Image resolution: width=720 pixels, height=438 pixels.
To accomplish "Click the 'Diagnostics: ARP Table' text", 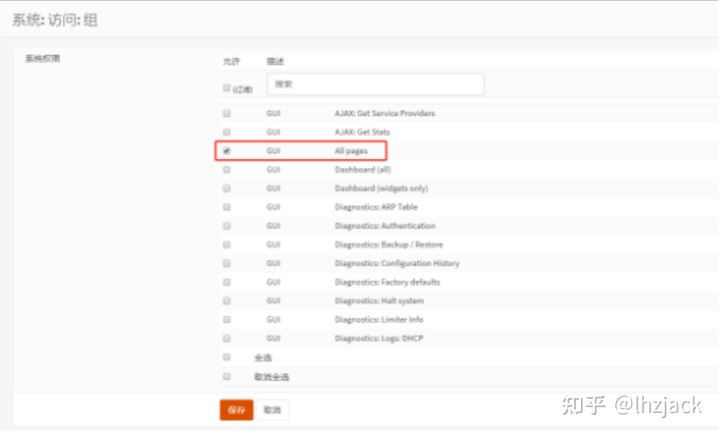I will point(376,207).
